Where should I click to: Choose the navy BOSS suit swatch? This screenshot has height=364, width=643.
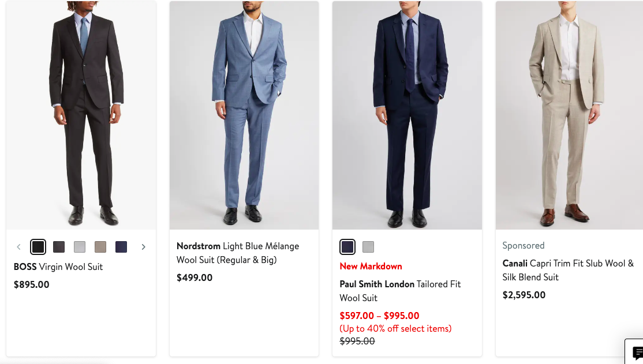pos(121,247)
